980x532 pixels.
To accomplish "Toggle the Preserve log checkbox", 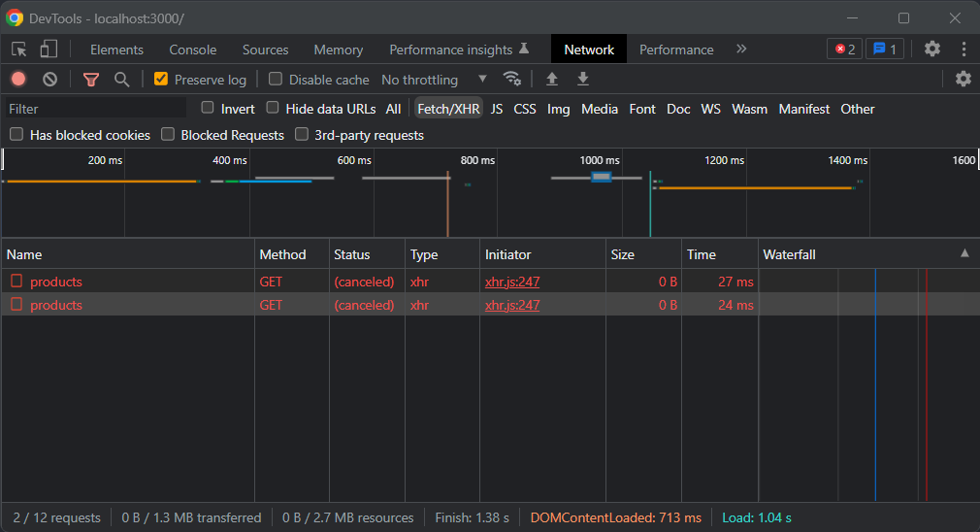I will pyautogui.click(x=161, y=79).
